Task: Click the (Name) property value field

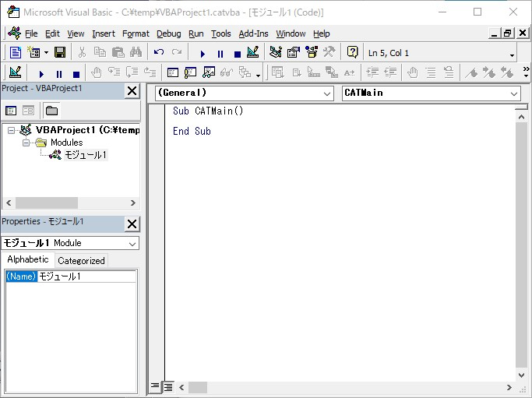Action: pos(86,276)
